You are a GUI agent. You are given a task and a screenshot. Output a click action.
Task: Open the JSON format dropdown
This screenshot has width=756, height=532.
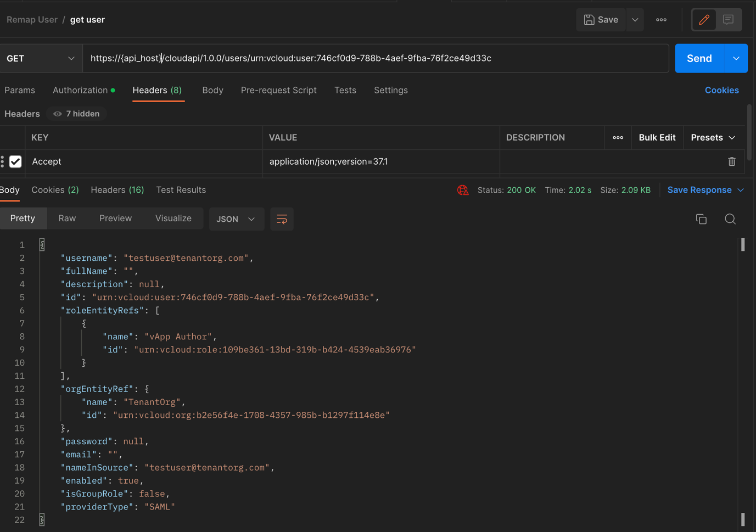[236, 219]
